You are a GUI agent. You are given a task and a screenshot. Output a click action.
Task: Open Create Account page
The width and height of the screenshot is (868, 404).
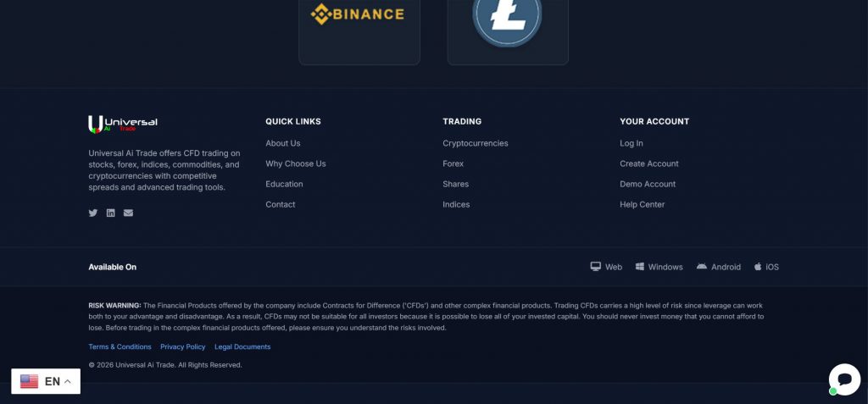tap(649, 163)
